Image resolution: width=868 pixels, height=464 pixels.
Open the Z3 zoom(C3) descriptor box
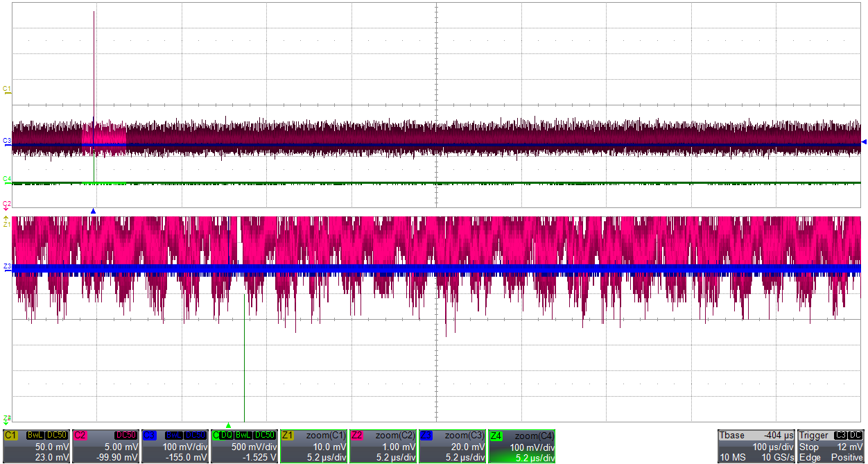[x=452, y=446]
